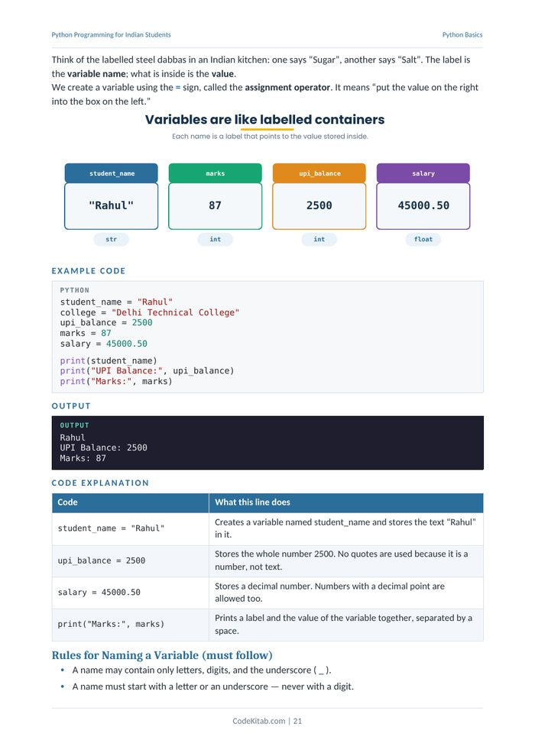535x756 pixels.
Task: Click 'salary = 45000.50' in the example code block
Action: (104, 344)
